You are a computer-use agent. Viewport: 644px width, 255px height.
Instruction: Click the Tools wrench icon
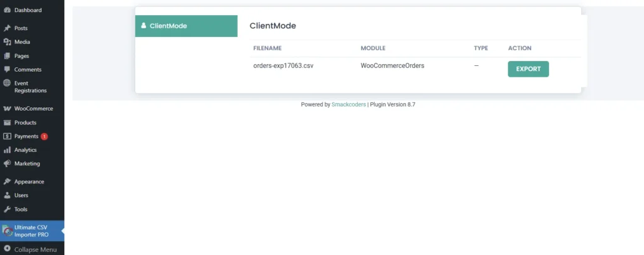click(7, 209)
